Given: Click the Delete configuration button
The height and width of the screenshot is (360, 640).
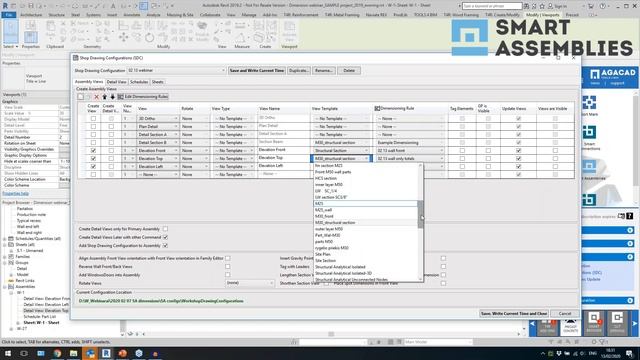Looking at the screenshot, I should point(349,71).
